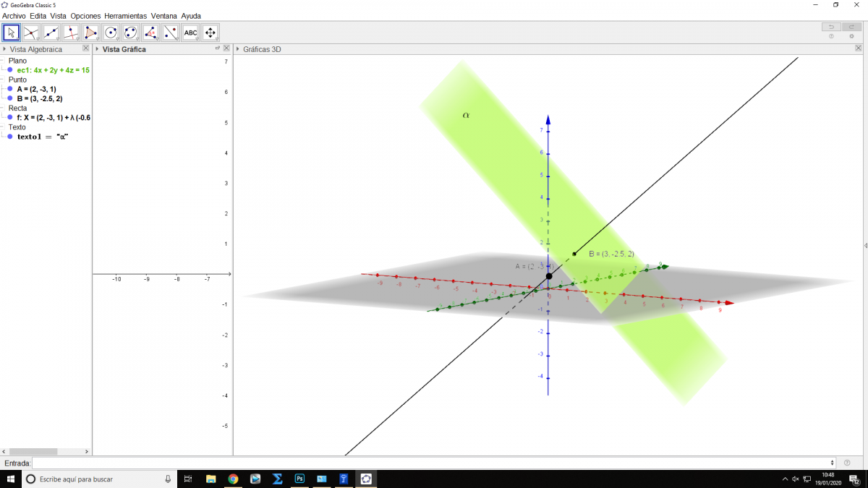Open the Herramientas menu
868x488 pixels.
click(x=125, y=15)
